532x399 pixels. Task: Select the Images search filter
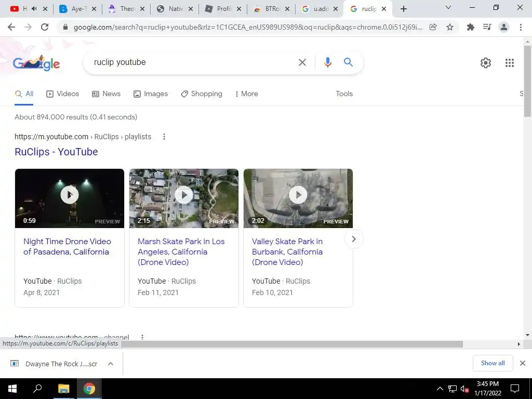coord(151,94)
